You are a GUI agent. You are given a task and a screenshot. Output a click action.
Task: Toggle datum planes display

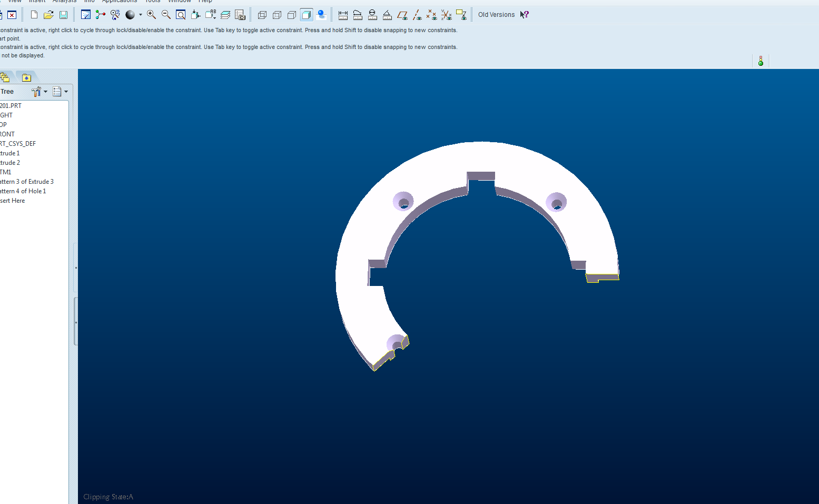coord(402,15)
